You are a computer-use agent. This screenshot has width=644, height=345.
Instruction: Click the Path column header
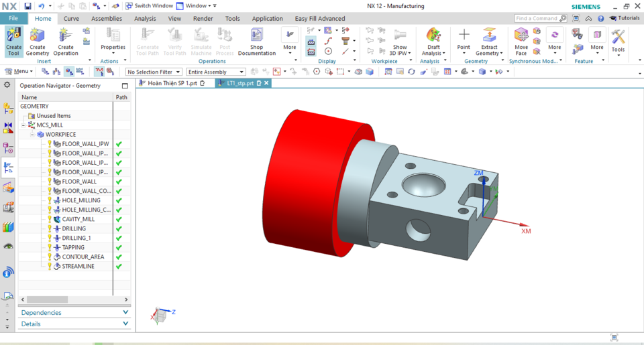pos(121,97)
